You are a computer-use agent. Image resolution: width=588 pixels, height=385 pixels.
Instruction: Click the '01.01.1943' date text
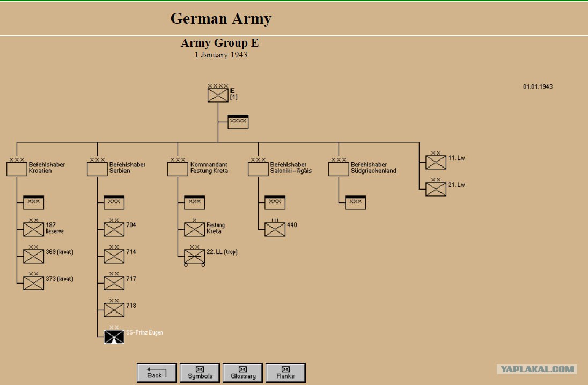(538, 86)
